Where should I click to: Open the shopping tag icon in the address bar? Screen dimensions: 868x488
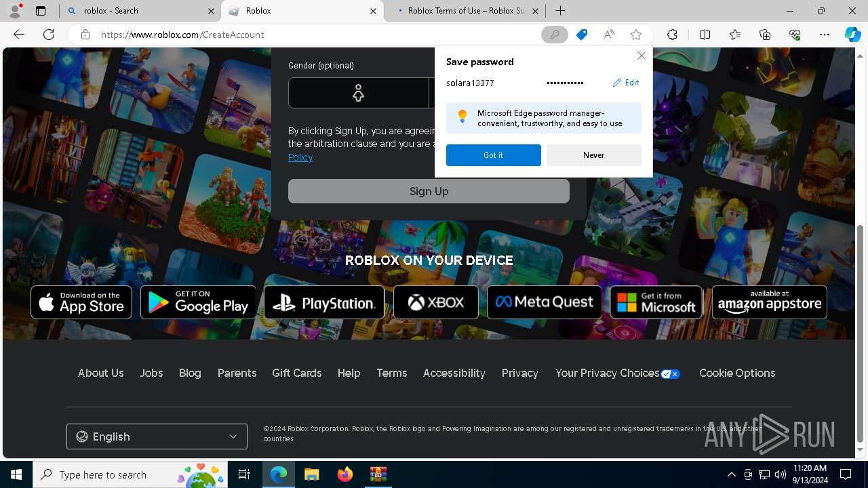point(582,35)
